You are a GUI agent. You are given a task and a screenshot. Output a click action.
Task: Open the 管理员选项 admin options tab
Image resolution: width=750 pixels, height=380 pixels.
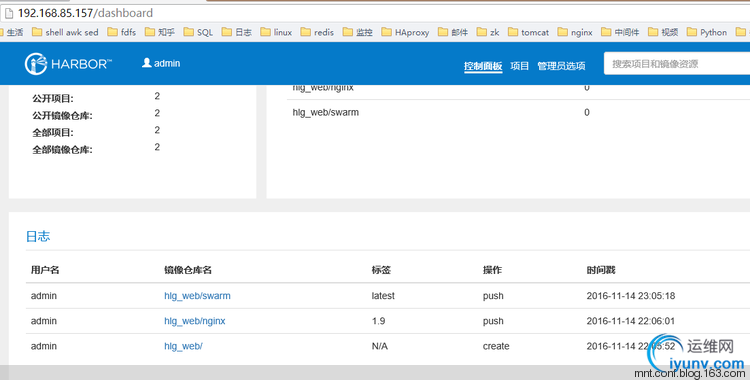point(561,66)
